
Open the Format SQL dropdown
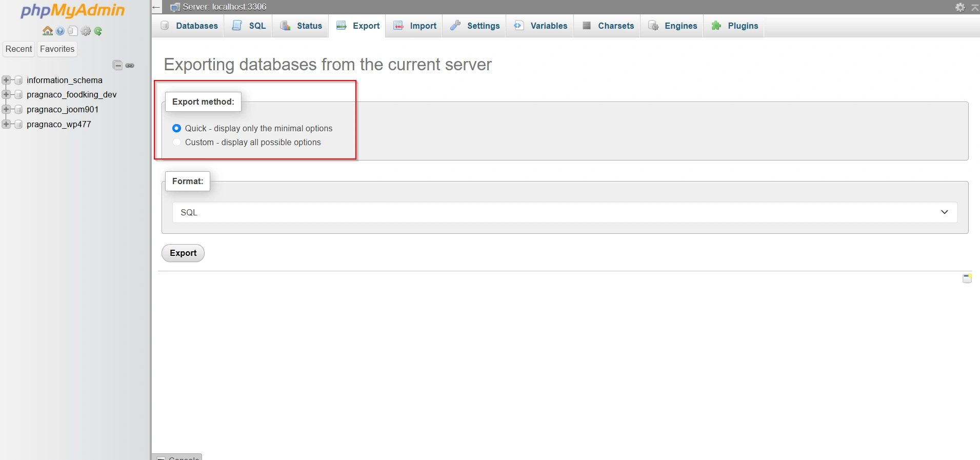click(x=565, y=212)
